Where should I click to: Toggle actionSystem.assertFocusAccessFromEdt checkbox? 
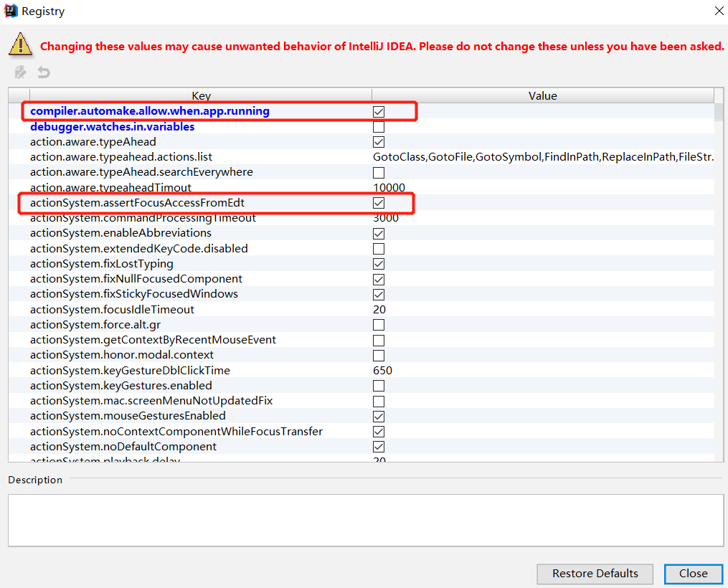coord(379,203)
